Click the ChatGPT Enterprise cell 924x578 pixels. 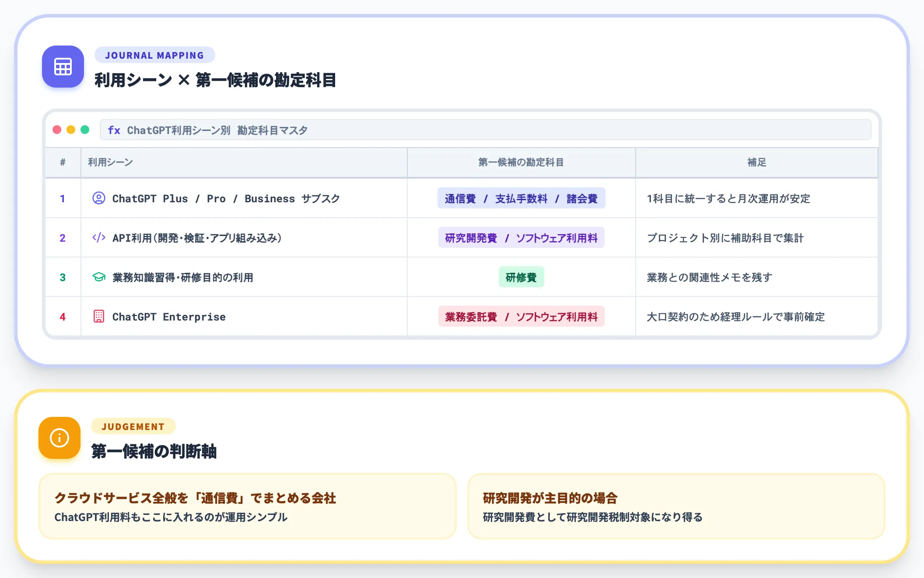[244, 317]
